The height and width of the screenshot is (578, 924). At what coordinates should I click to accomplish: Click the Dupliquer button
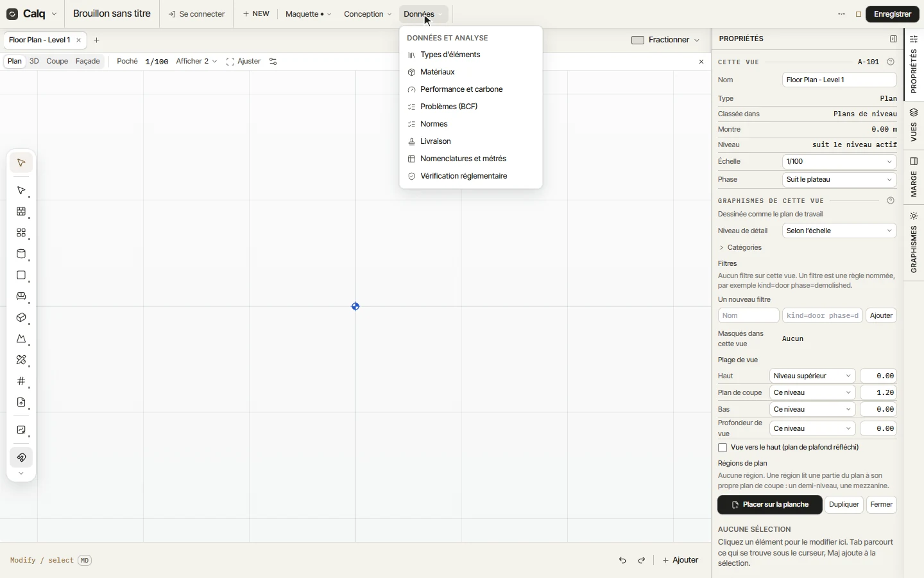click(844, 505)
